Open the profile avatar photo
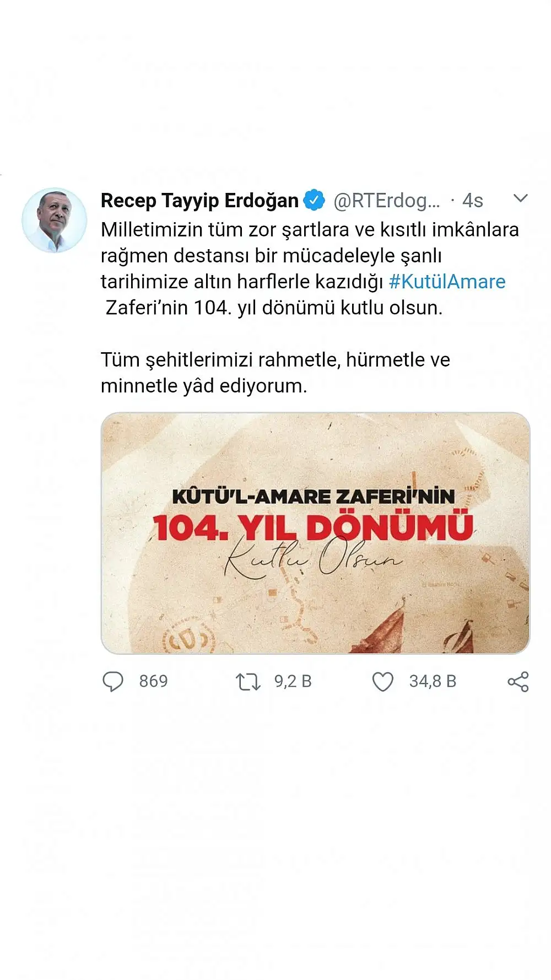This screenshot has width=551, height=980. tap(54, 220)
